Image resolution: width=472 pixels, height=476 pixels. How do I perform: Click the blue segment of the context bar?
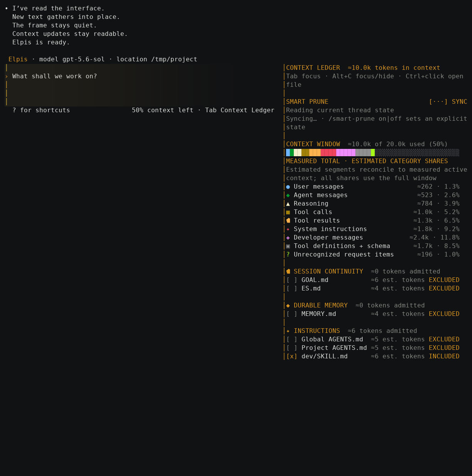[x=288, y=153]
